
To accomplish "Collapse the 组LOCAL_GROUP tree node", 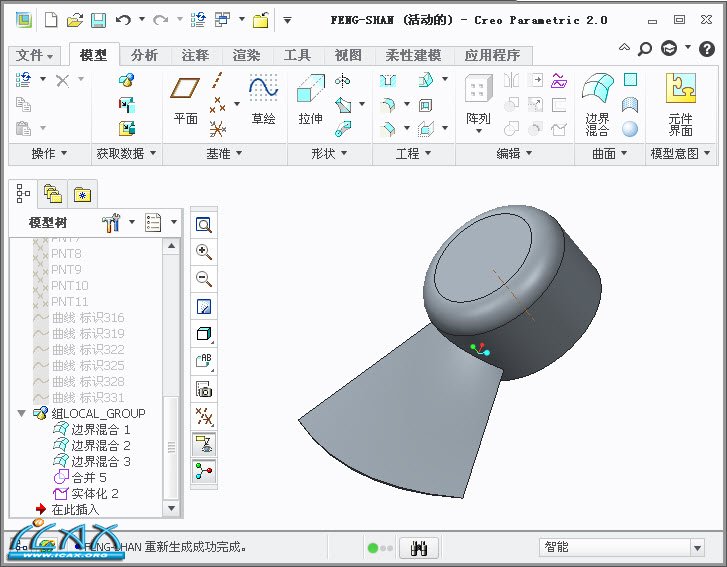I will click(22, 413).
